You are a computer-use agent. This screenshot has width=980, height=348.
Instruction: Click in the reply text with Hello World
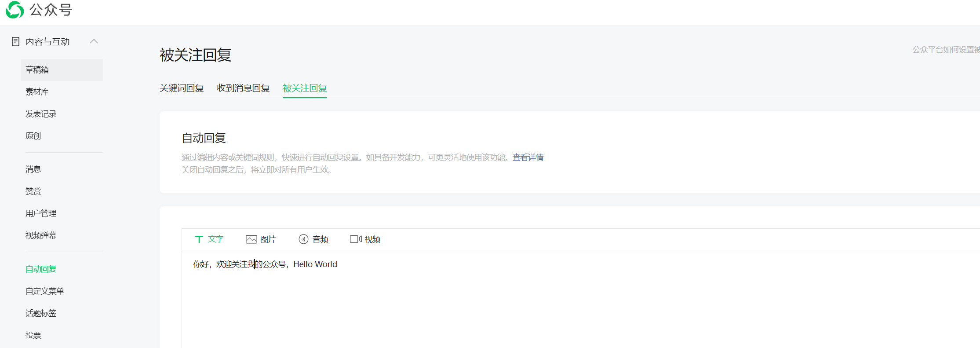pyautogui.click(x=265, y=264)
